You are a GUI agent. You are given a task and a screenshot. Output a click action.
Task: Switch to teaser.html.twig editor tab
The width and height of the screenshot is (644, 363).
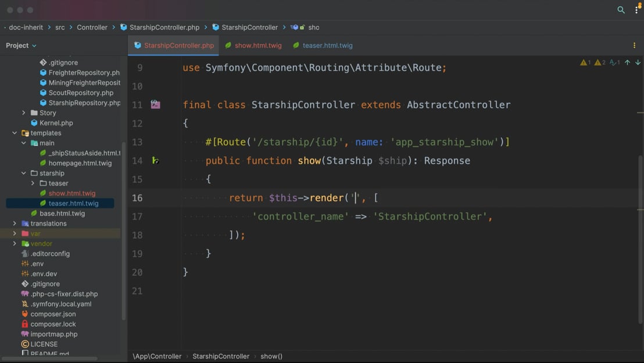[x=323, y=45]
